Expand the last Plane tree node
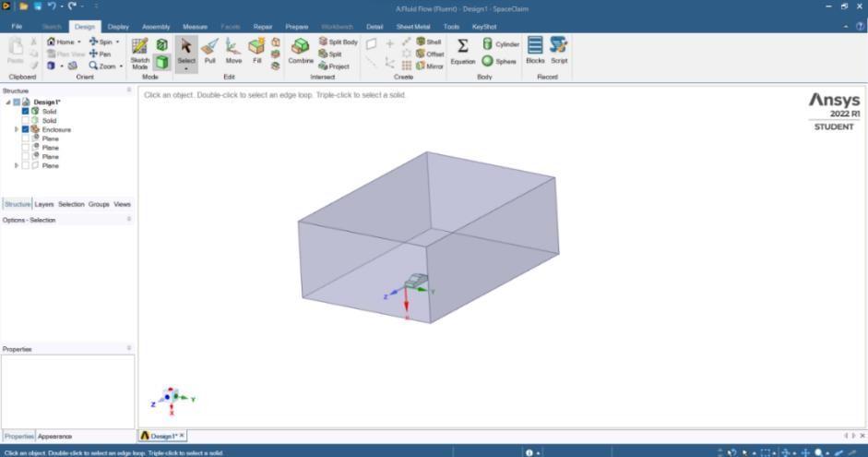This screenshot has width=868, height=457. [17, 165]
